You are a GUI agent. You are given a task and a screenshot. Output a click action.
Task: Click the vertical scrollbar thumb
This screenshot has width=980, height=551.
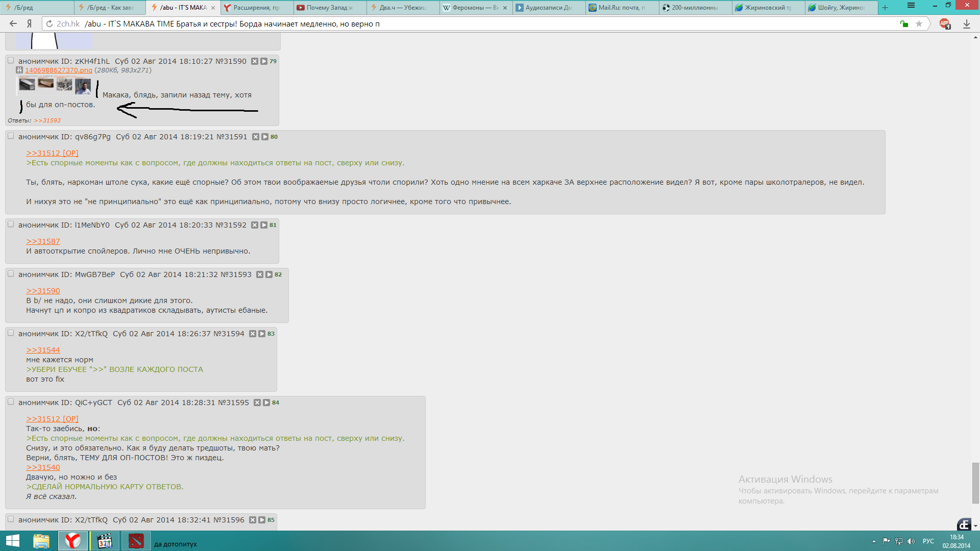click(975, 482)
